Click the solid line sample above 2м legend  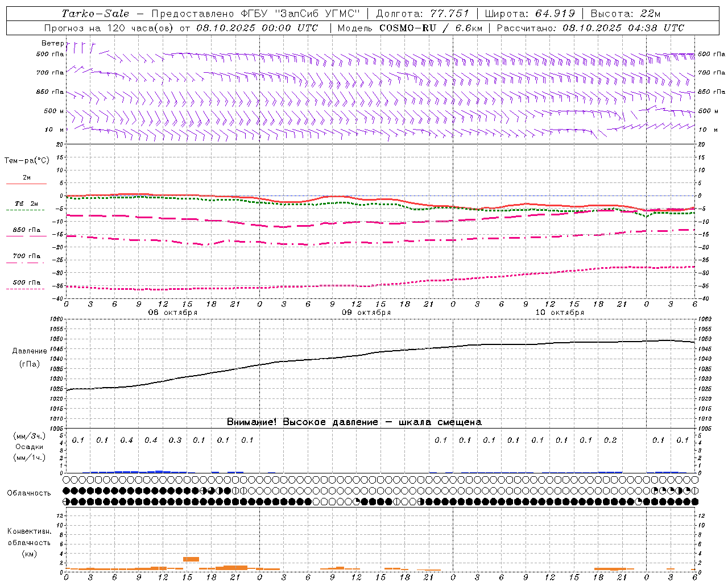26,184
